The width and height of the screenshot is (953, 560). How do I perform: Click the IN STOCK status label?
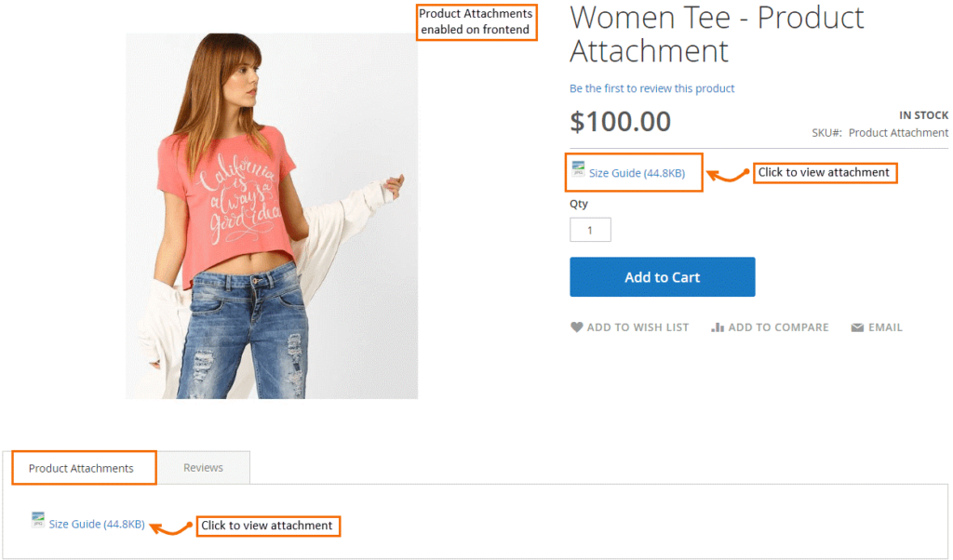[x=923, y=114]
